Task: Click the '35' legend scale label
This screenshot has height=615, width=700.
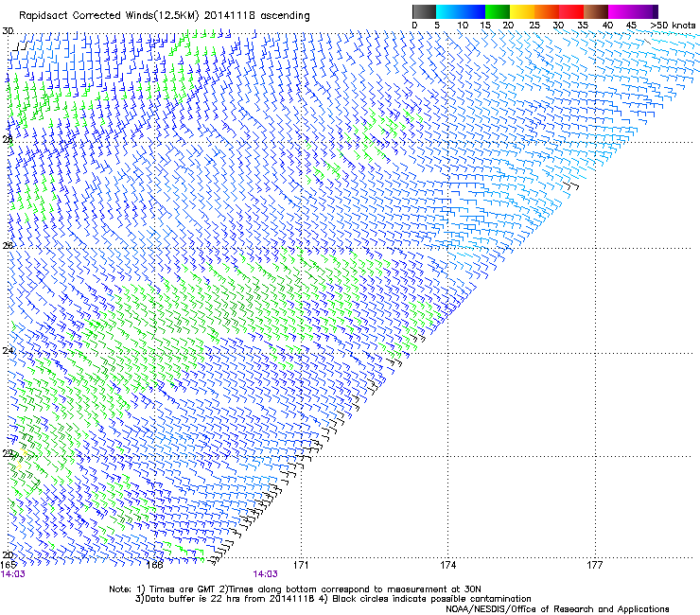Action: click(583, 26)
